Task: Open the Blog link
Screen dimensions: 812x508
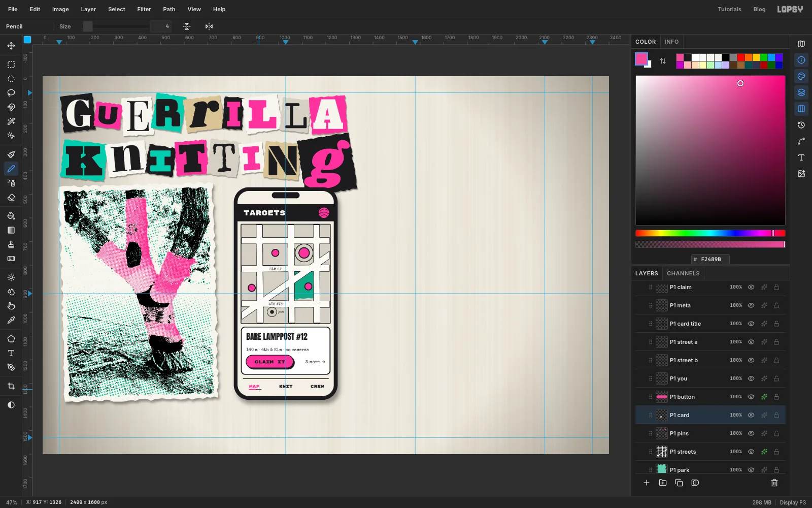Action: point(759,9)
